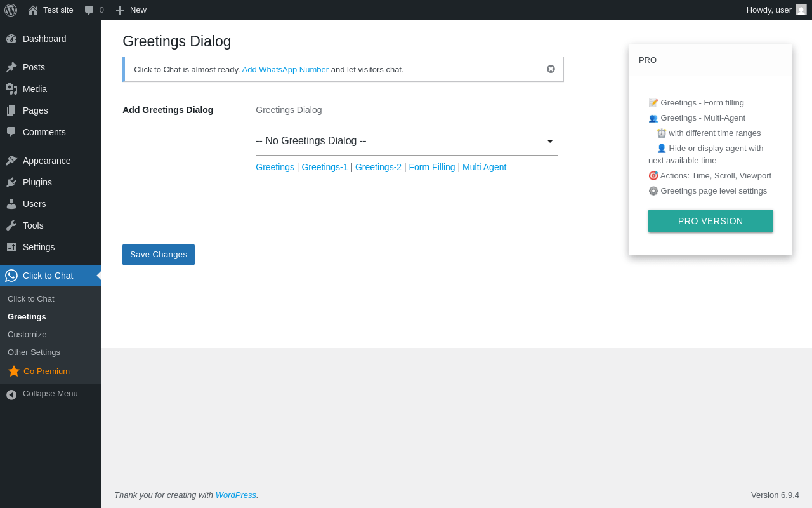Open the Form Filling link
The image size is (812, 508).
point(432,167)
